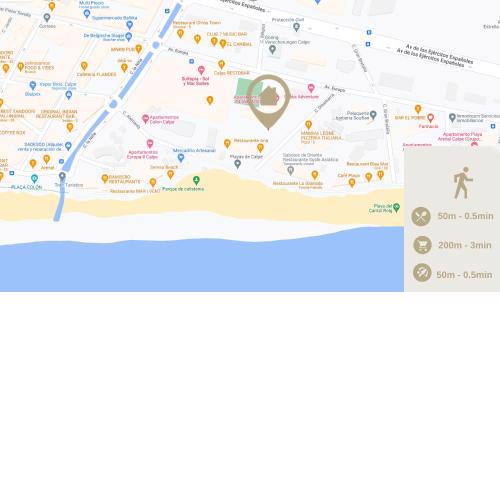500x500 pixels.
Task: Click the Bar El Pobre orange pin
Action: 418,109
